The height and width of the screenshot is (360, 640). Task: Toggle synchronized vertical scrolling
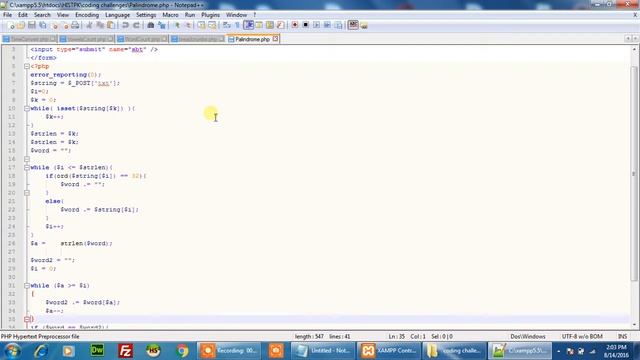201,25
